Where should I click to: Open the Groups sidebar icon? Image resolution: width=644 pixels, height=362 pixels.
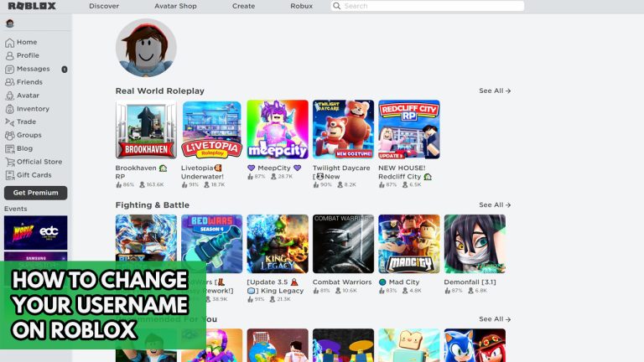(9, 135)
